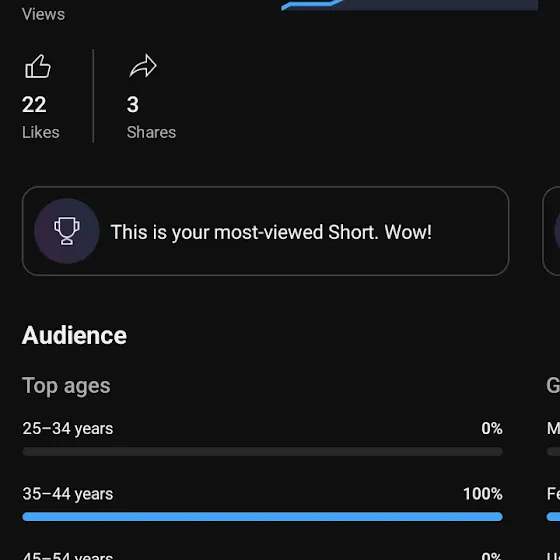Click the 25–34 years row
The height and width of the screenshot is (560, 560).
pyautogui.click(x=262, y=438)
